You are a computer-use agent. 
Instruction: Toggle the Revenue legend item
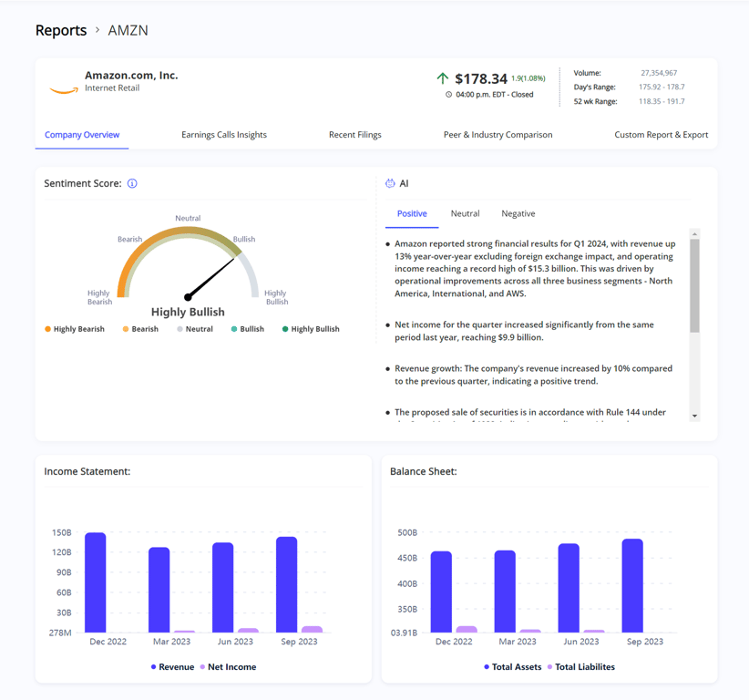[x=172, y=667]
